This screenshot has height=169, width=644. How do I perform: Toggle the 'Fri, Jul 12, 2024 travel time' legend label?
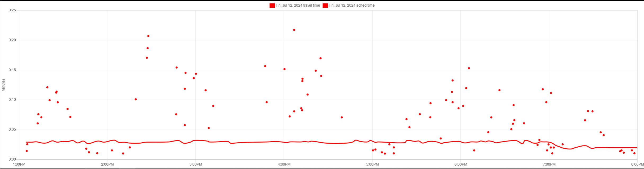pos(298,5)
